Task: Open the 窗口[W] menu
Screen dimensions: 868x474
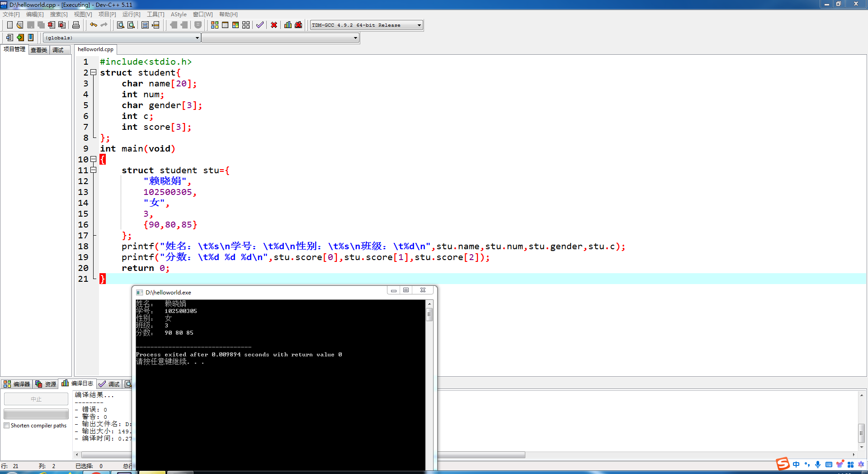Action: [203, 14]
